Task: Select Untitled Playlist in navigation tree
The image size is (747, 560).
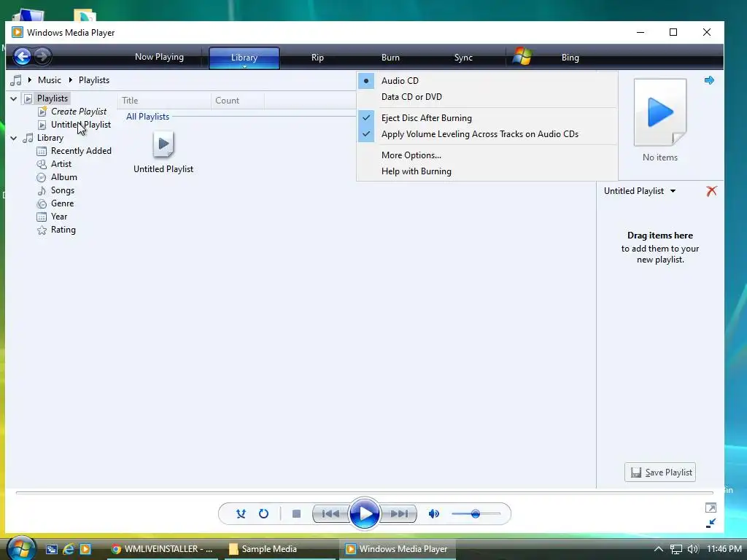Action: click(80, 125)
